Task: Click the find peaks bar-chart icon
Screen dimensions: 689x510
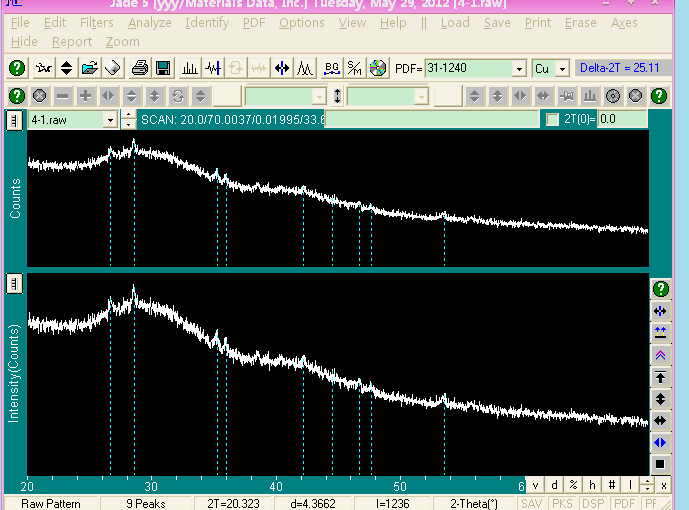Action: pos(190,68)
